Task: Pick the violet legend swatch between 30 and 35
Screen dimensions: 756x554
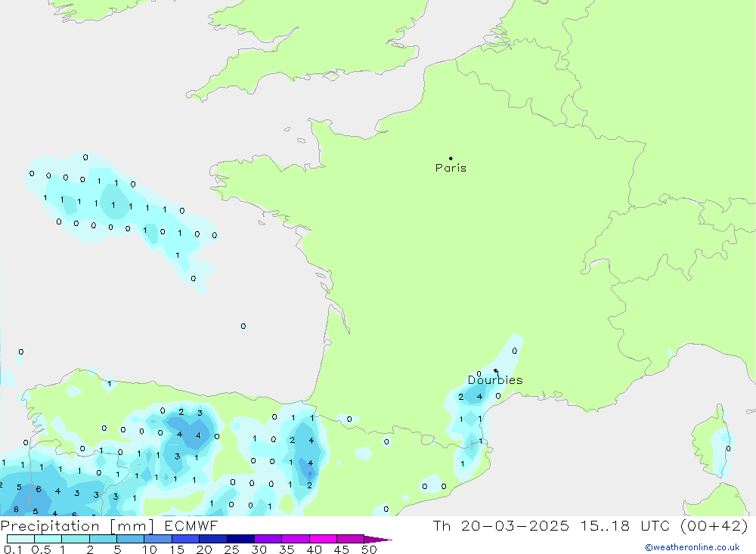Action: coord(268,539)
